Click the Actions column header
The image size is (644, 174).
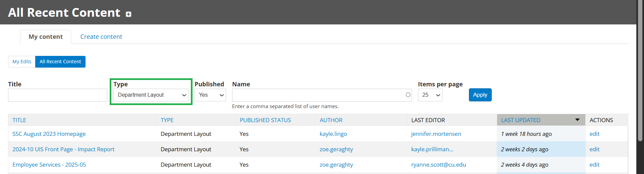(x=601, y=120)
